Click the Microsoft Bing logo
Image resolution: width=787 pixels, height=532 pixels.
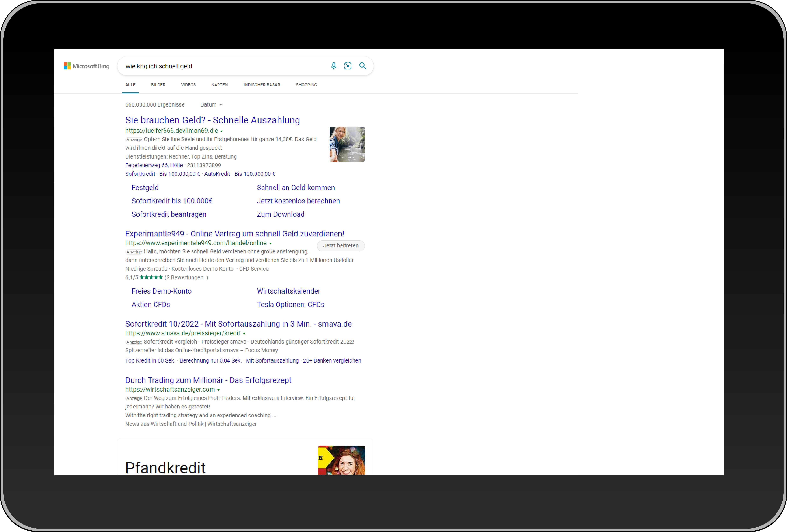pyautogui.click(x=87, y=66)
